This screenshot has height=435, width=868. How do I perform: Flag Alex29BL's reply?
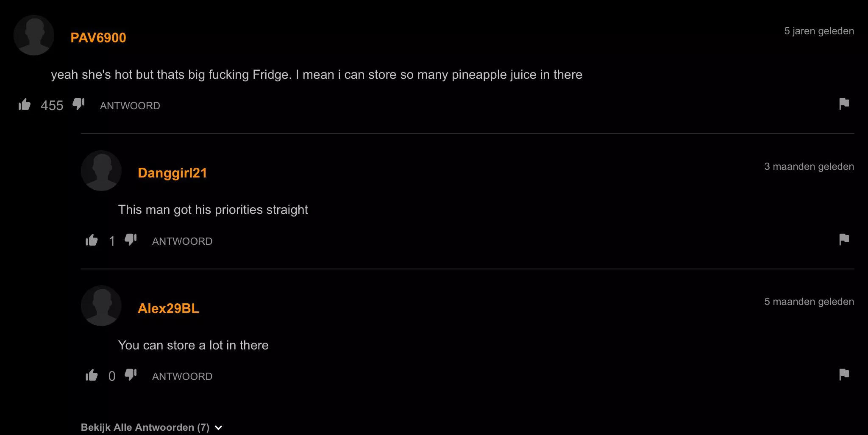(844, 374)
